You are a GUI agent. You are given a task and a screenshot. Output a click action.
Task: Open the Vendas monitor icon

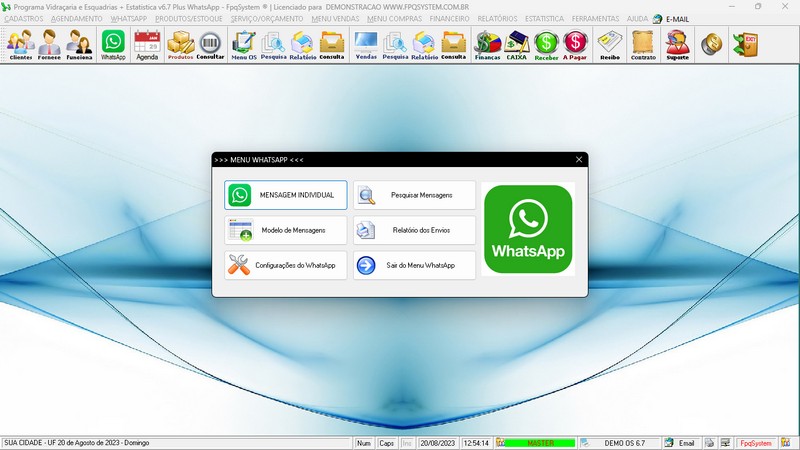[x=366, y=45]
